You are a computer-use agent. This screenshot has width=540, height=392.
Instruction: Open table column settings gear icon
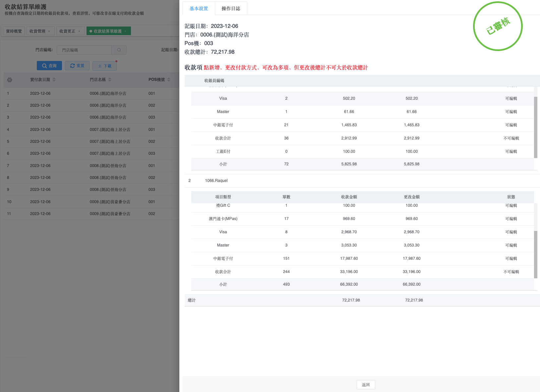click(x=10, y=80)
